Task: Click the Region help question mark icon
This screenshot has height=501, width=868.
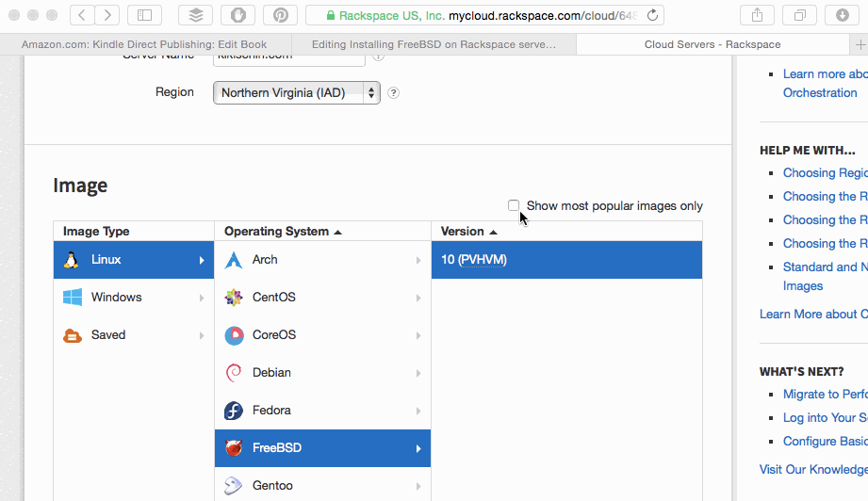Action: (394, 93)
